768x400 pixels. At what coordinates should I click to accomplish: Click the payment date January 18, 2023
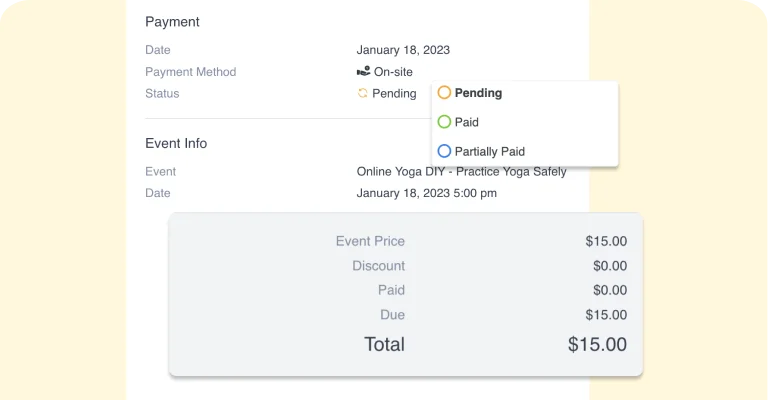coord(403,50)
